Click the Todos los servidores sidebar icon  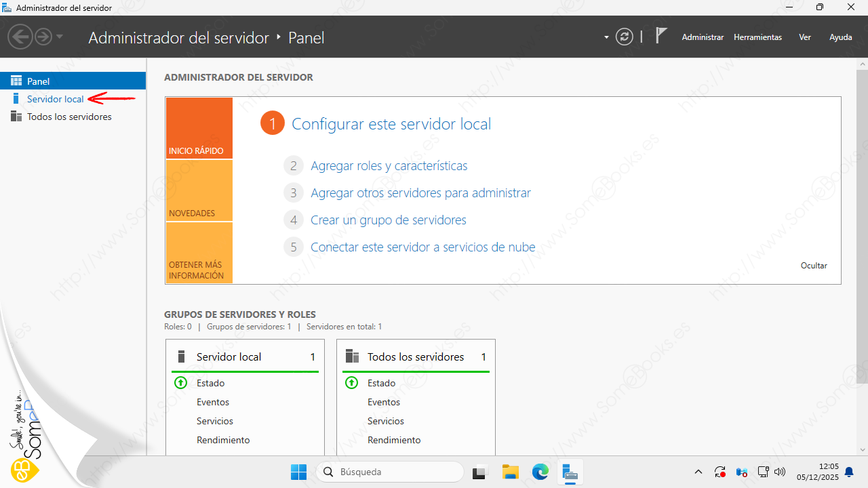(16, 117)
